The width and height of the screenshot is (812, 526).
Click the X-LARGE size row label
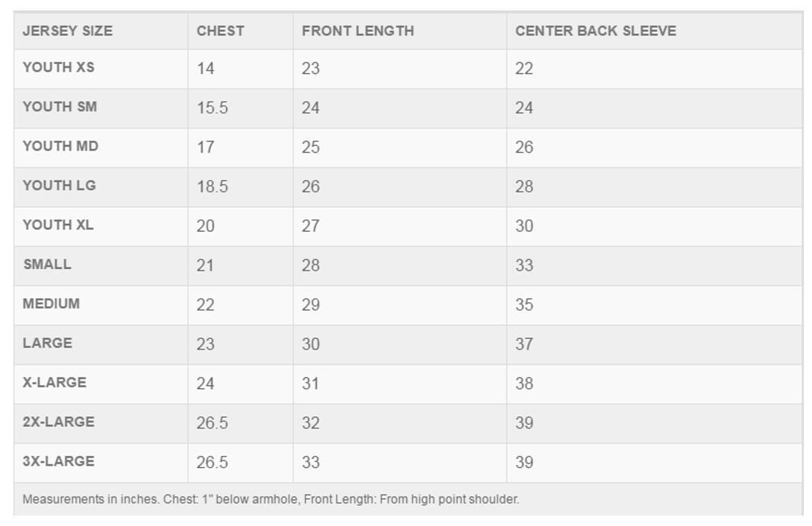pos(54,382)
